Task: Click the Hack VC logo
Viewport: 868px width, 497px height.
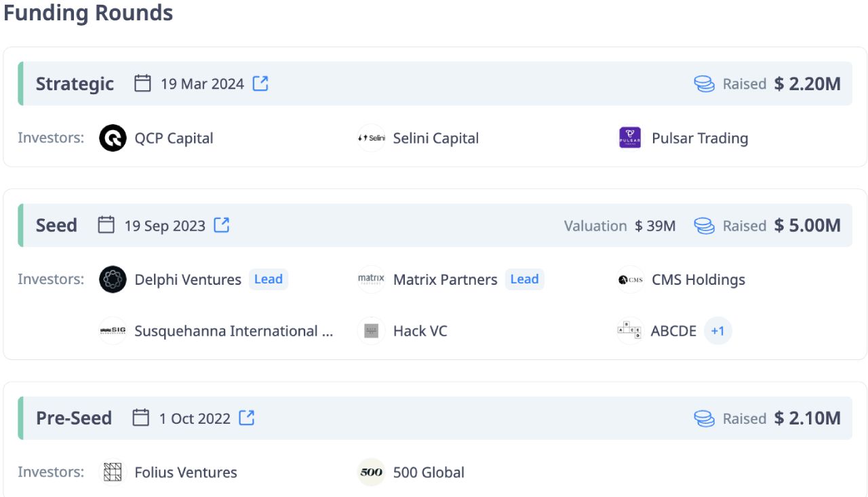Action: pyautogui.click(x=371, y=331)
